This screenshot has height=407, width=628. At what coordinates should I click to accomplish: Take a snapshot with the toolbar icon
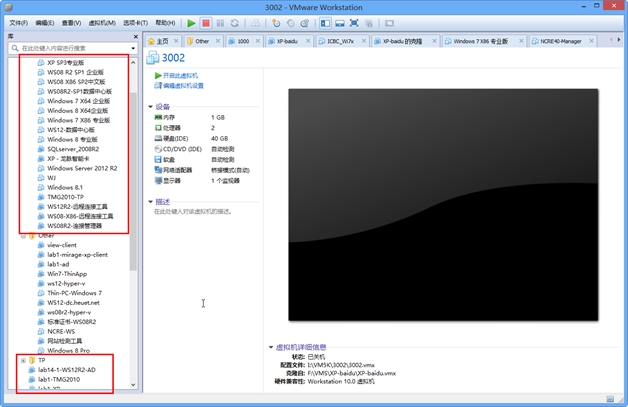[x=276, y=23]
